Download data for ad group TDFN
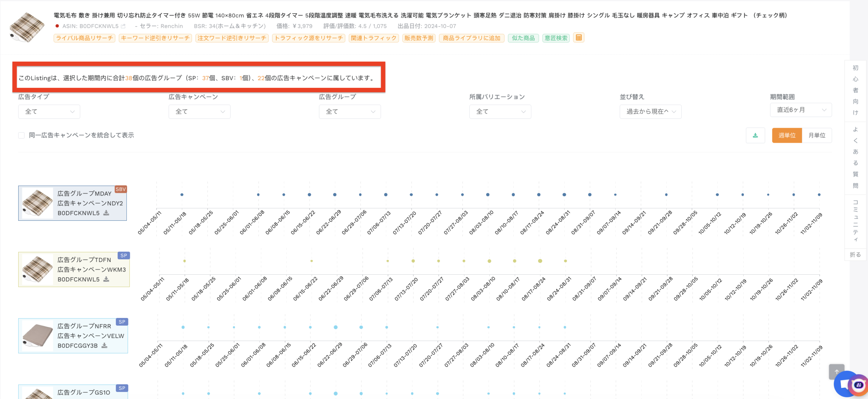 coord(106,279)
